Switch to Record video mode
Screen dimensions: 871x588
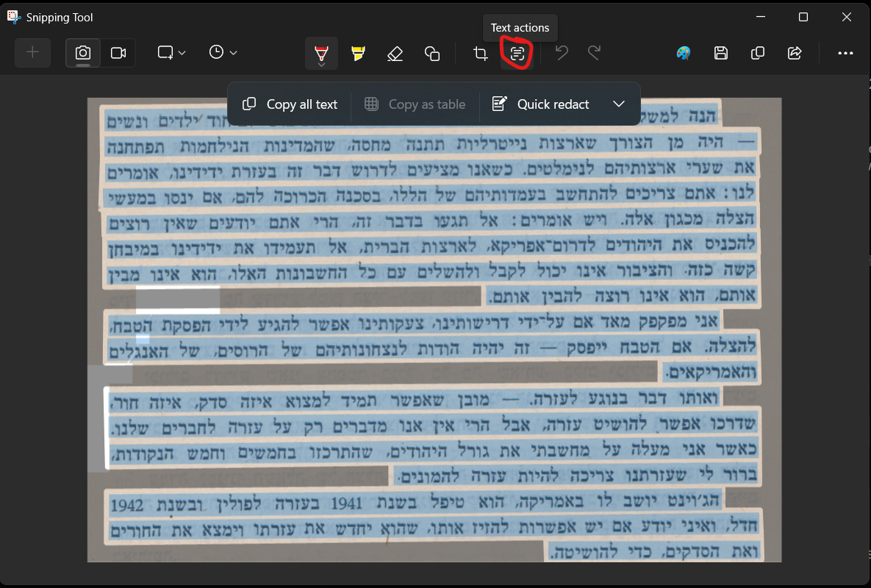tap(118, 53)
